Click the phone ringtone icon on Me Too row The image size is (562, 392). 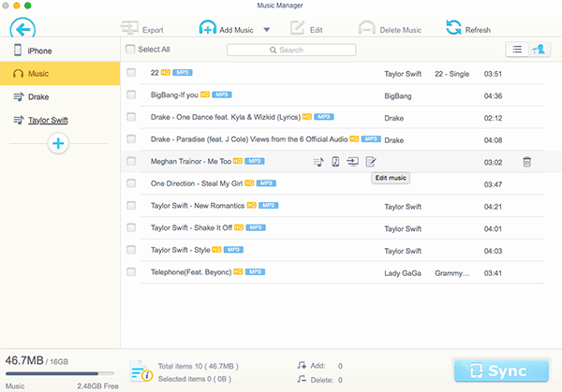coord(335,162)
